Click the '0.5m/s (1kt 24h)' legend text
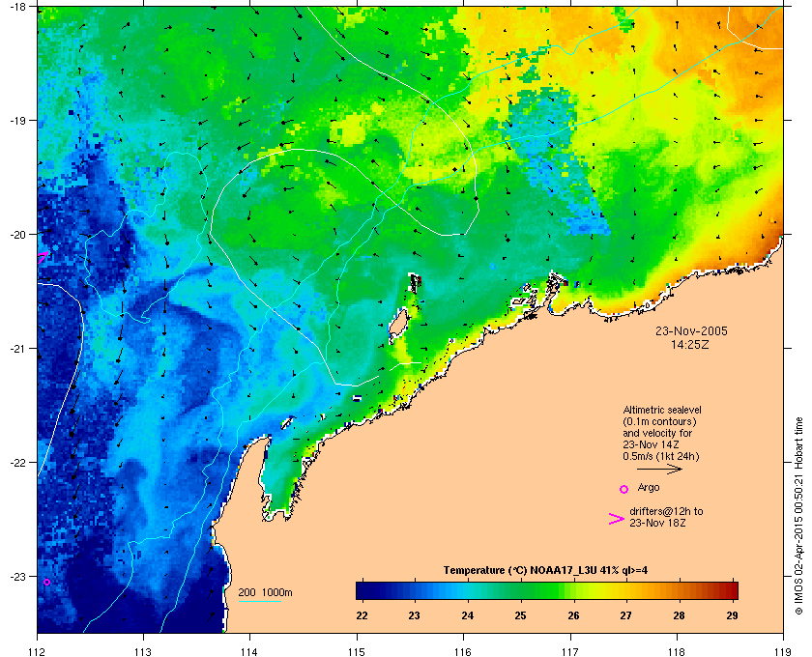812x657 pixels. (661, 456)
